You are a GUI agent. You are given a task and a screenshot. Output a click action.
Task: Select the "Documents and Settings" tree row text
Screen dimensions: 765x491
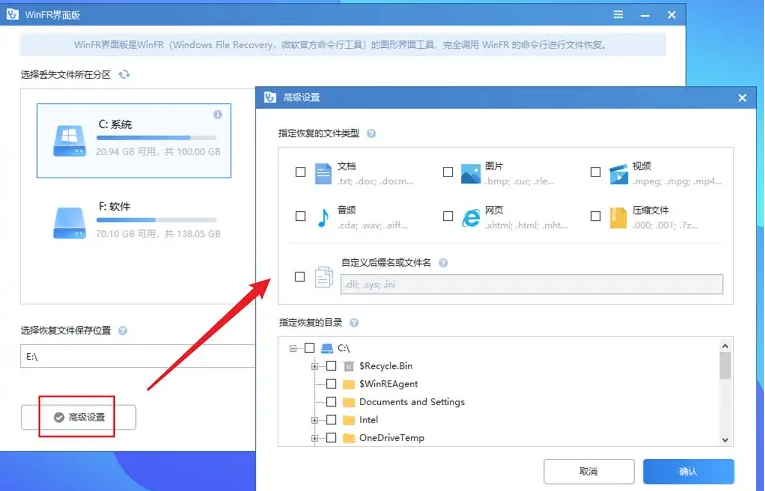coord(412,402)
